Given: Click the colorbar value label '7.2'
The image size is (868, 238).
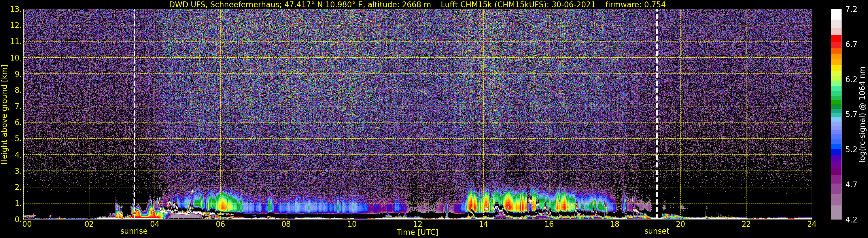Looking at the screenshot, I should pyautogui.click(x=851, y=10).
